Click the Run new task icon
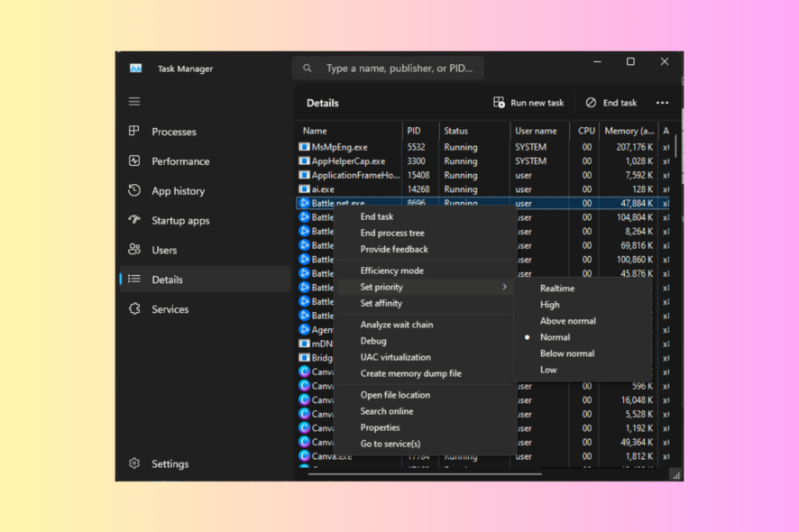 pos(499,103)
